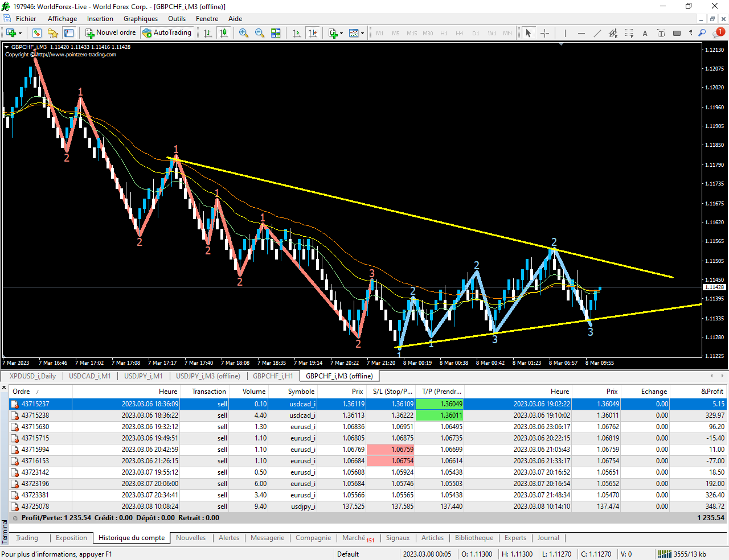Open the Affichage menu
729x560 pixels.
point(62,19)
